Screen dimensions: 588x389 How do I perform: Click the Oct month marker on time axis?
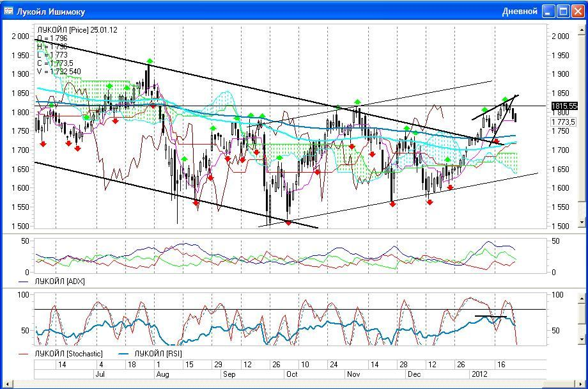291,373
